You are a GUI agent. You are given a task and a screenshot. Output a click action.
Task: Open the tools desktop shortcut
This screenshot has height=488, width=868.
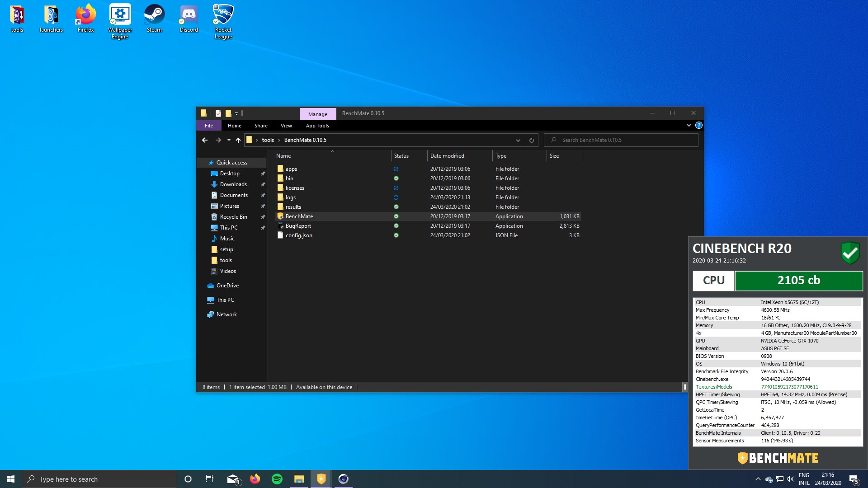(x=17, y=19)
